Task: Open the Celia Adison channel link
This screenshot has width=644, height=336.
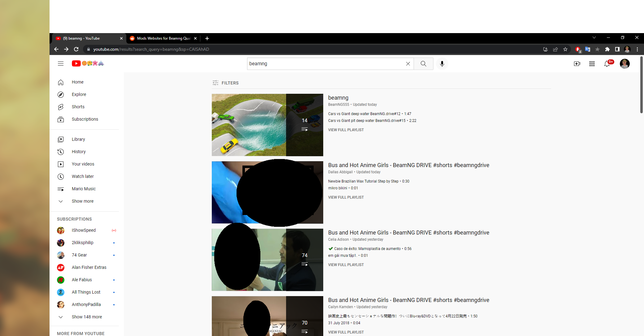Action: click(338, 239)
